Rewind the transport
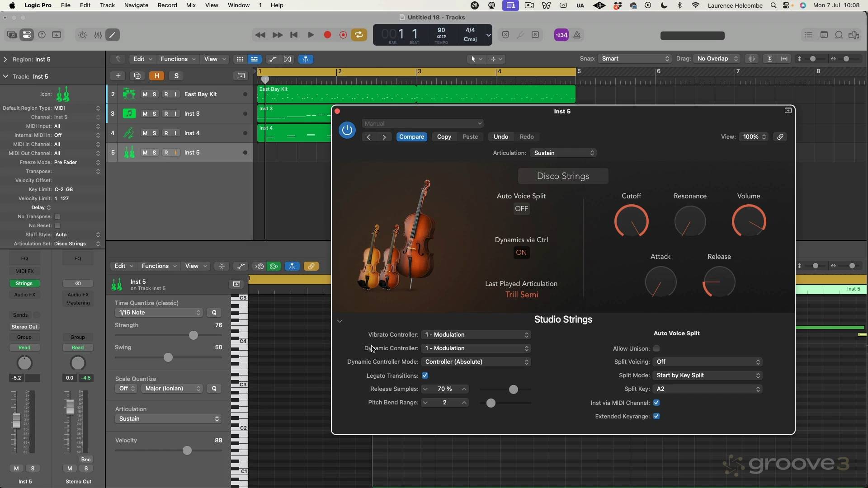Image resolution: width=868 pixels, height=488 pixels. (260, 35)
